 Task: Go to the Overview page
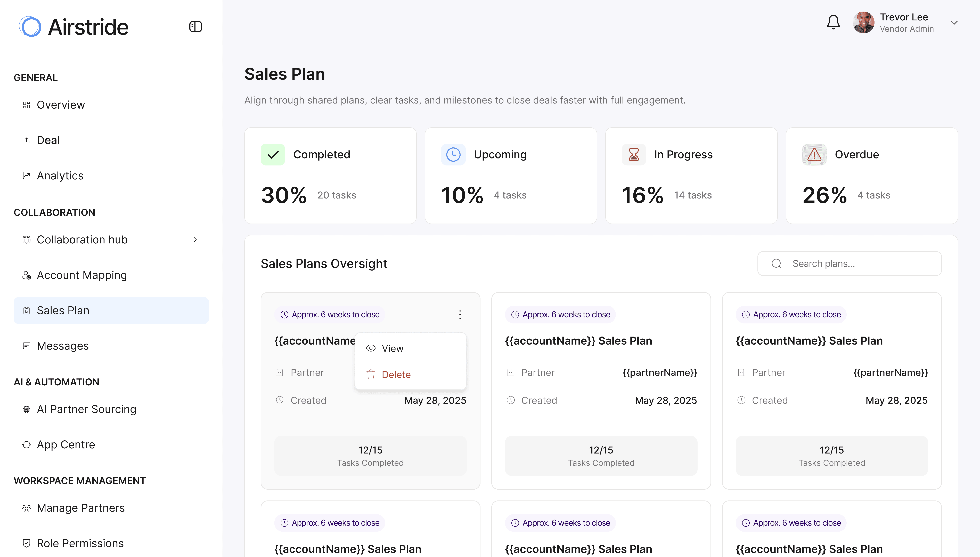click(x=61, y=105)
